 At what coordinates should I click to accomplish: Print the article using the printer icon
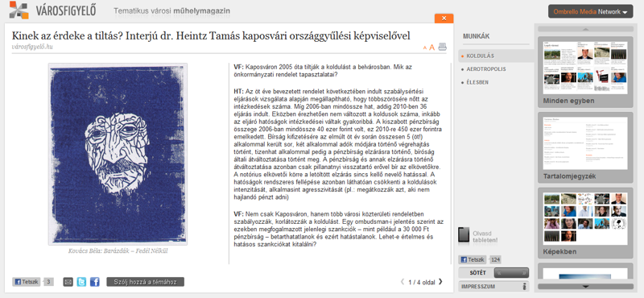[x=442, y=47]
